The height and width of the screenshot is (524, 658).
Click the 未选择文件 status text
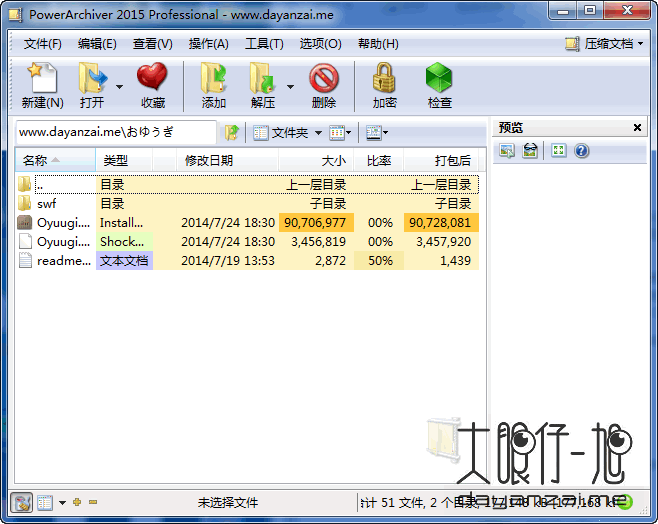228,502
